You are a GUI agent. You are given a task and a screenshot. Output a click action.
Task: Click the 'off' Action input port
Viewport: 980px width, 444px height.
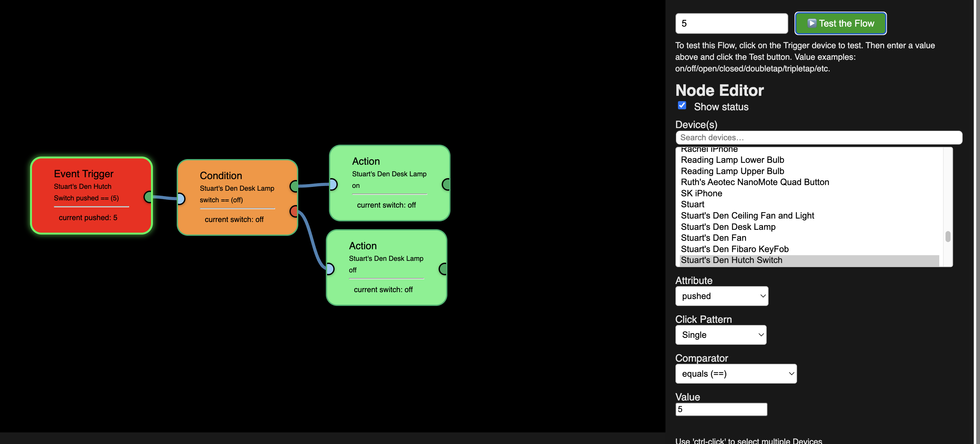point(330,269)
